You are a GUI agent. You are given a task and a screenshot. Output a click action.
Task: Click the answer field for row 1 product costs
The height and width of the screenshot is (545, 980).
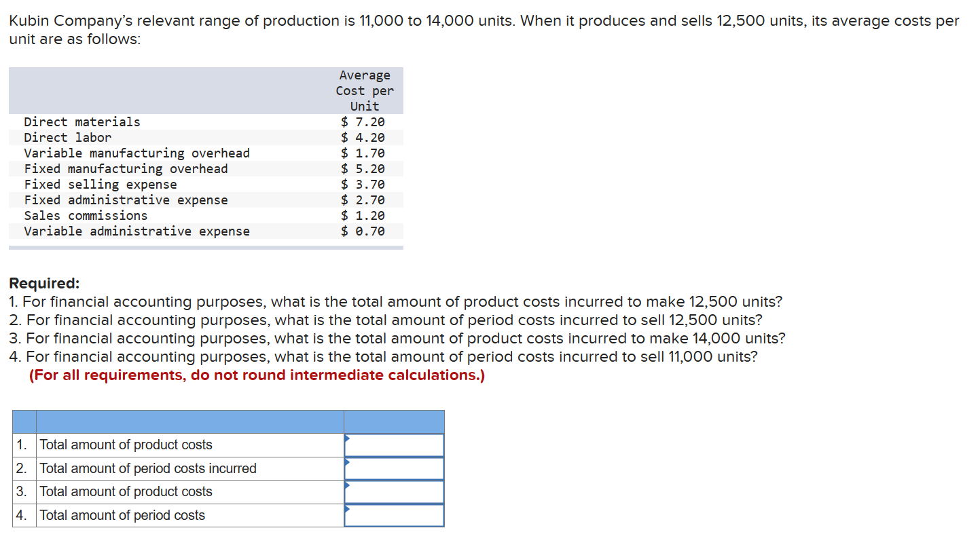[394, 445]
